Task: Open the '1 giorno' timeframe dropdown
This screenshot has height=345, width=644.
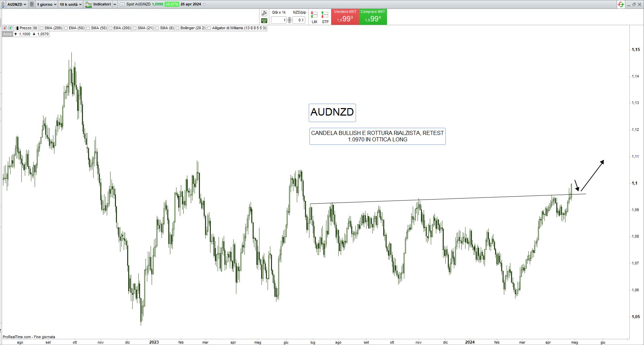Action: coord(47,4)
